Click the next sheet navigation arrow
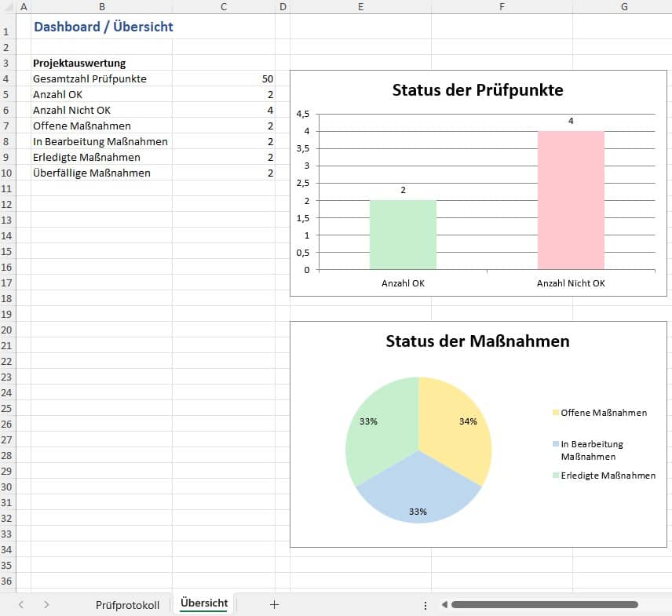Screen dimensions: 672x616 [x=47, y=604]
